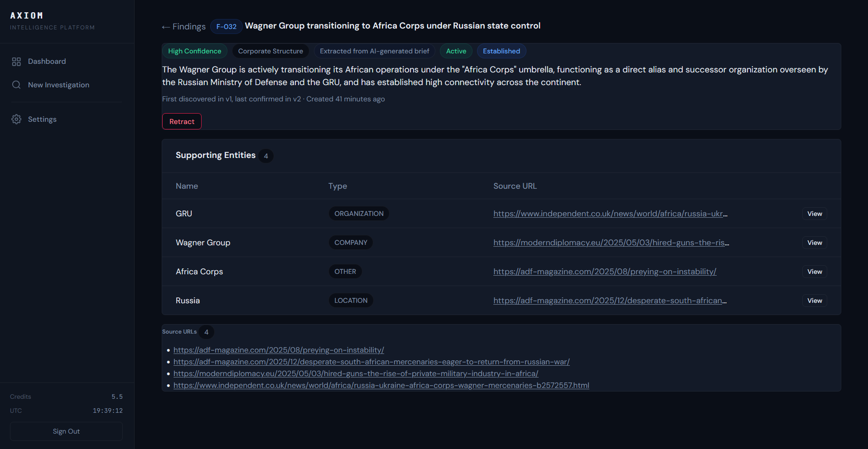Click the magnifier icon next to New Investigation
Image resolution: width=868 pixels, height=449 pixels.
click(16, 85)
